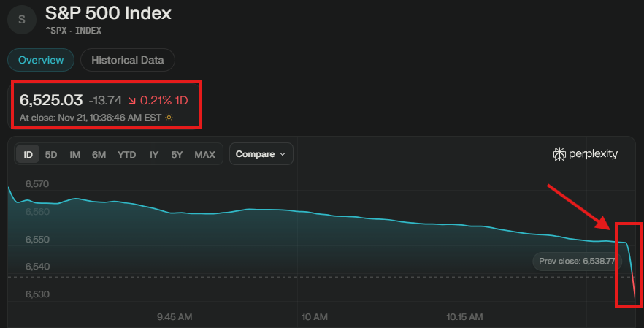644x328 pixels.
Task: Click the S&P 500 Index title
Action: [108, 13]
